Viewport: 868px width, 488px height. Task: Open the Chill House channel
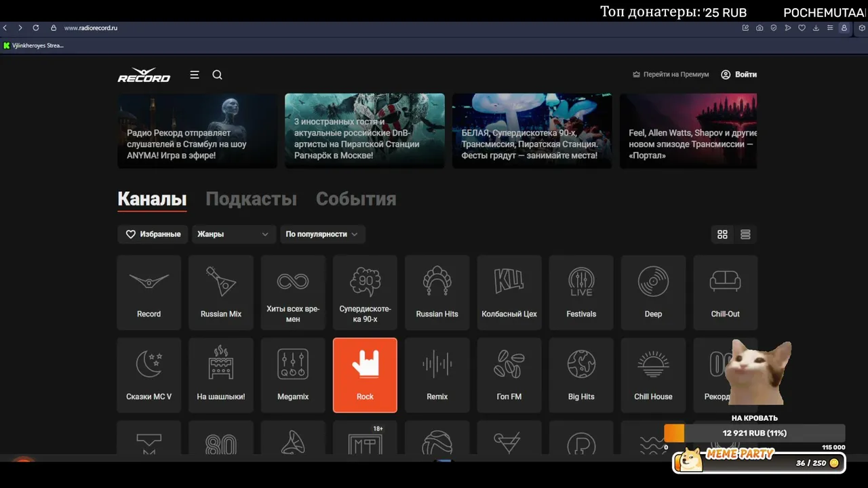click(x=653, y=375)
